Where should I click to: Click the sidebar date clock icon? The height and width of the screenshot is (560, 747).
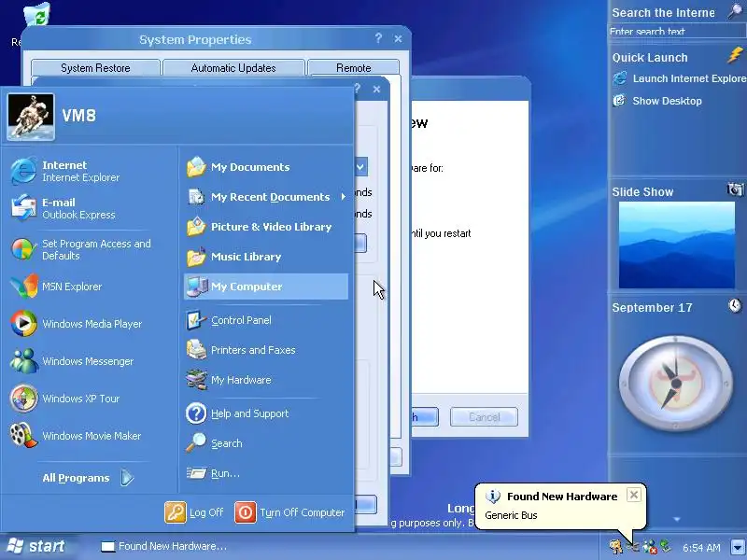coord(735,305)
